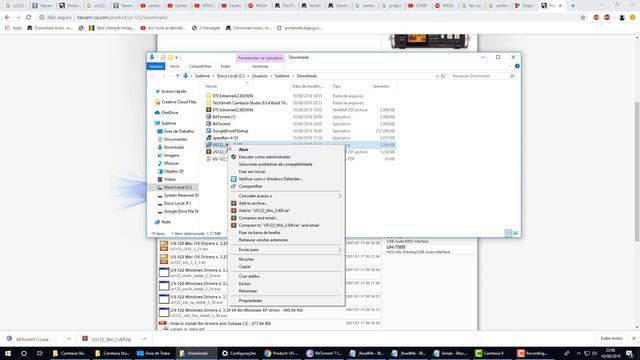
Task: Select Abrir in the context menu
Action: (x=243, y=150)
